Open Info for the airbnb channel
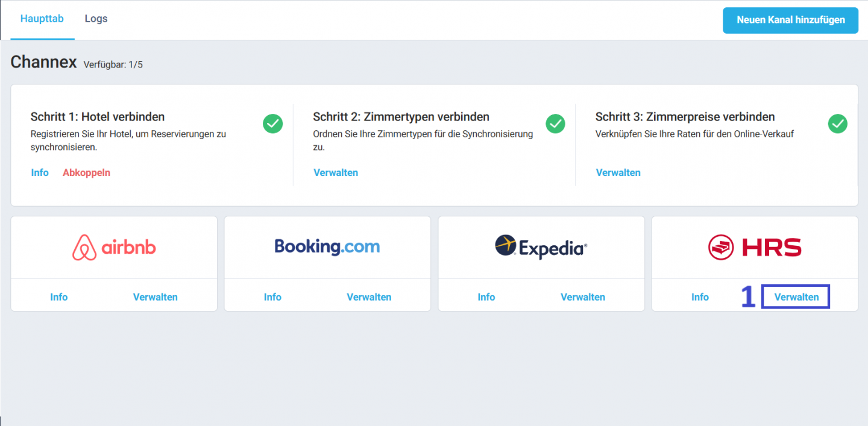Viewport: 868px width, 426px height. 59,297
